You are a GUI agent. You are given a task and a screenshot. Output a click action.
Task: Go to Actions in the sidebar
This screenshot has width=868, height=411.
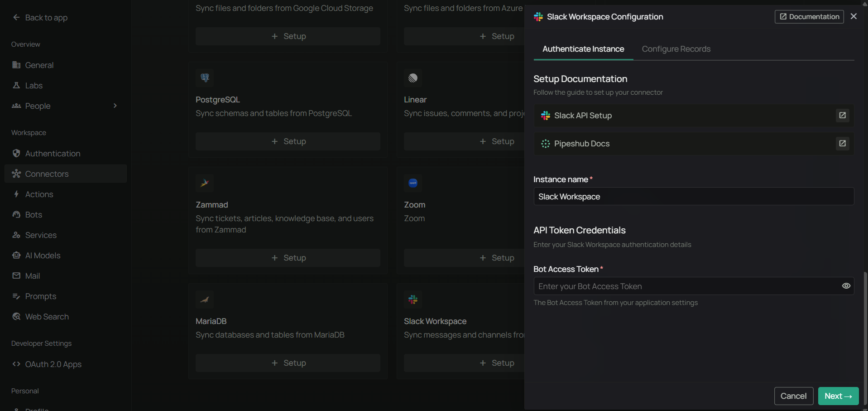pos(66,194)
